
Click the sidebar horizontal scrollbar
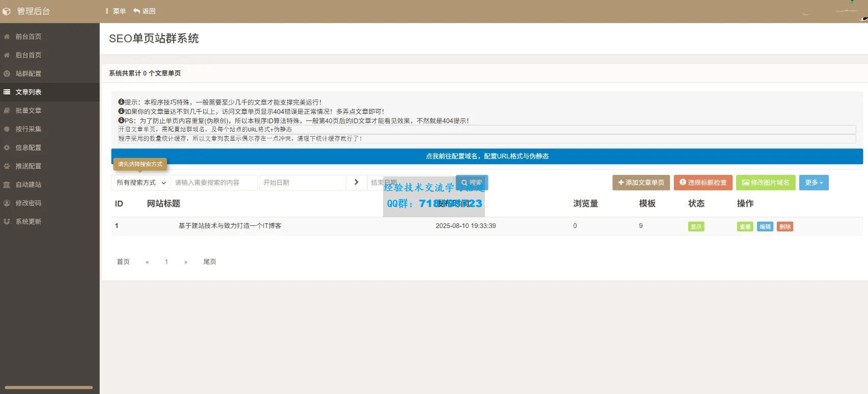[49, 387]
